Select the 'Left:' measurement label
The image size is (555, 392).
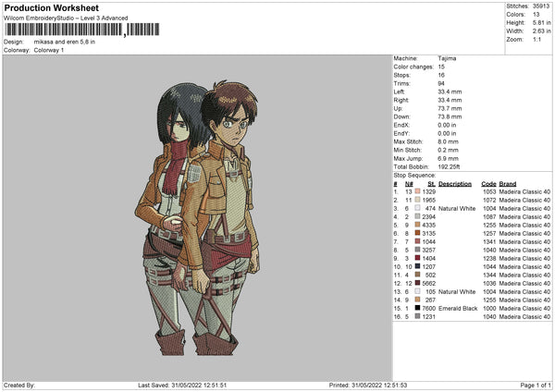(x=399, y=92)
